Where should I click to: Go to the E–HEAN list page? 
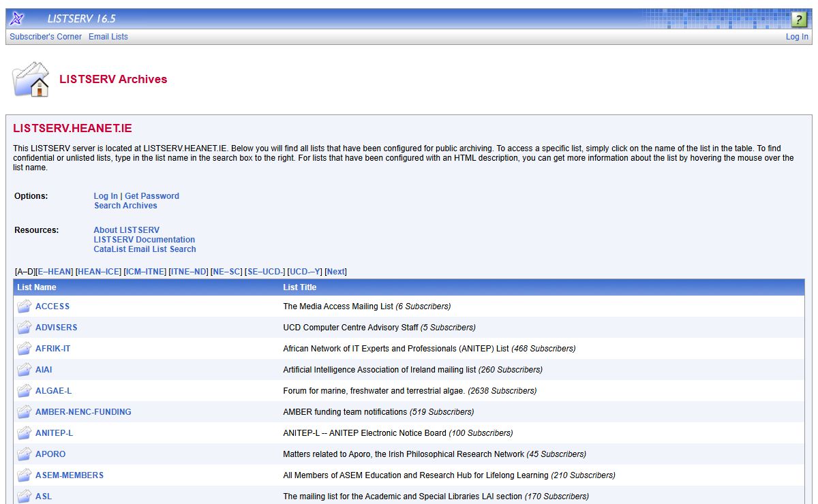pos(55,272)
